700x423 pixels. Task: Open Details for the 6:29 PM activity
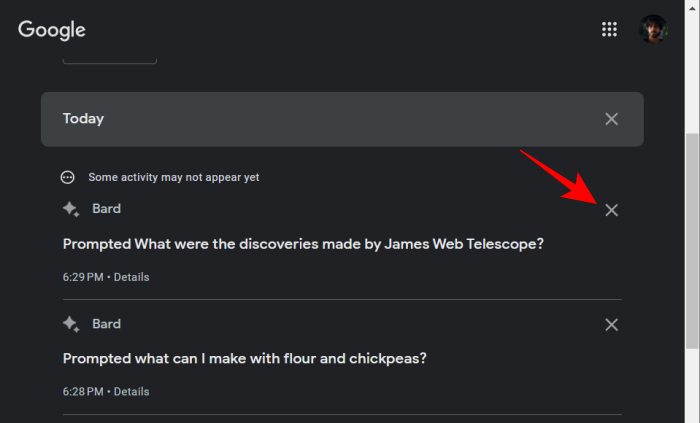[131, 277]
